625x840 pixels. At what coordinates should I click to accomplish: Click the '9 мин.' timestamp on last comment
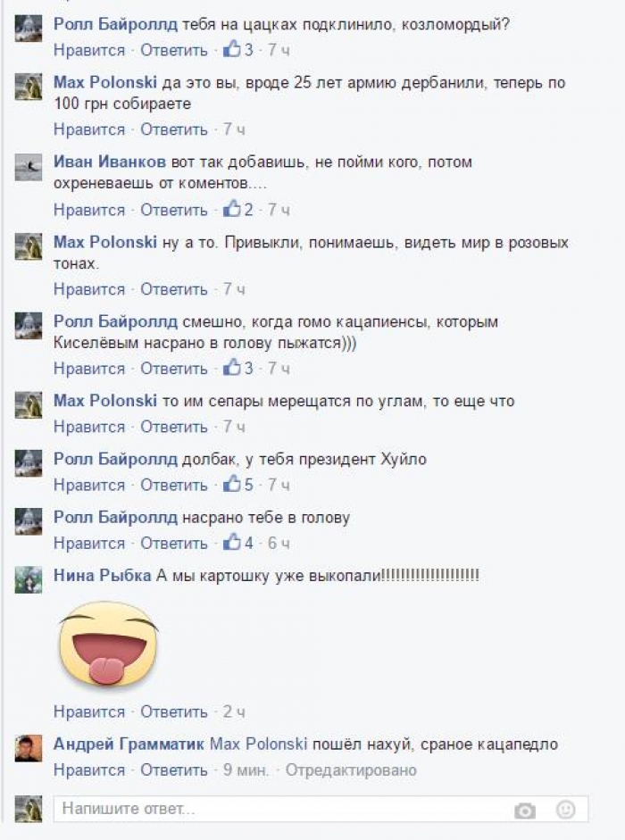[x=246, y=770]
